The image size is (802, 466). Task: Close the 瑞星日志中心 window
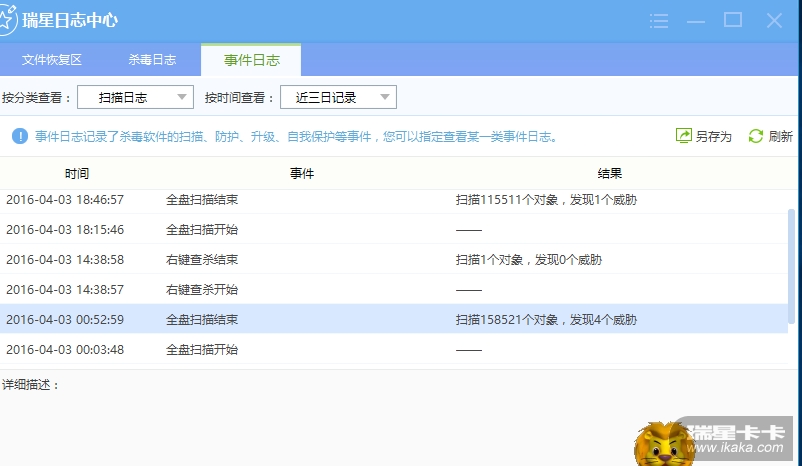tap(774, 20)
